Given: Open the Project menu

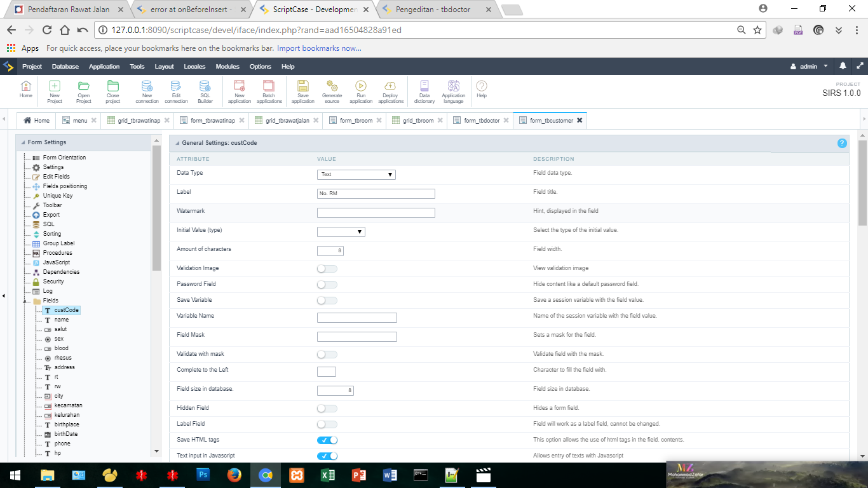Looking at the screenshot, I should (32, 66).
